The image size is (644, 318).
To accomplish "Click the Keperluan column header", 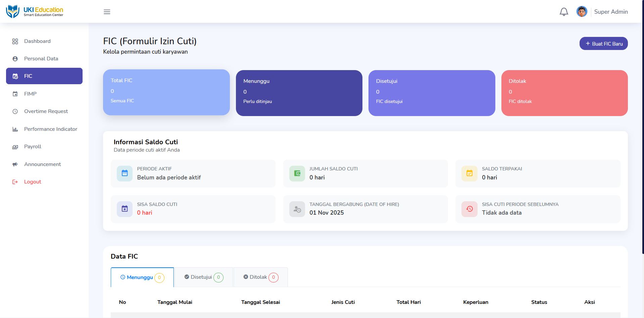I will click(476, 302).
